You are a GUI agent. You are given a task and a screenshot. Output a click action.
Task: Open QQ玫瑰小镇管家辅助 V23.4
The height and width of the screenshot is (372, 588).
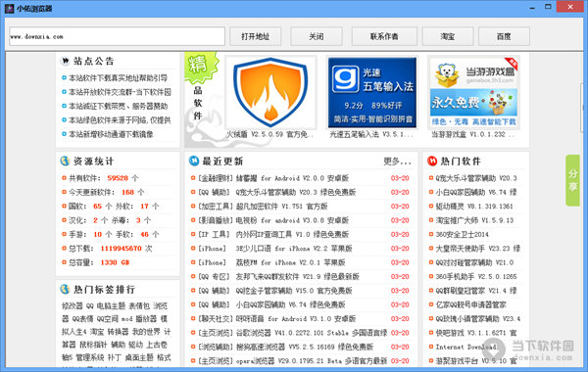[x=478, y=319]
